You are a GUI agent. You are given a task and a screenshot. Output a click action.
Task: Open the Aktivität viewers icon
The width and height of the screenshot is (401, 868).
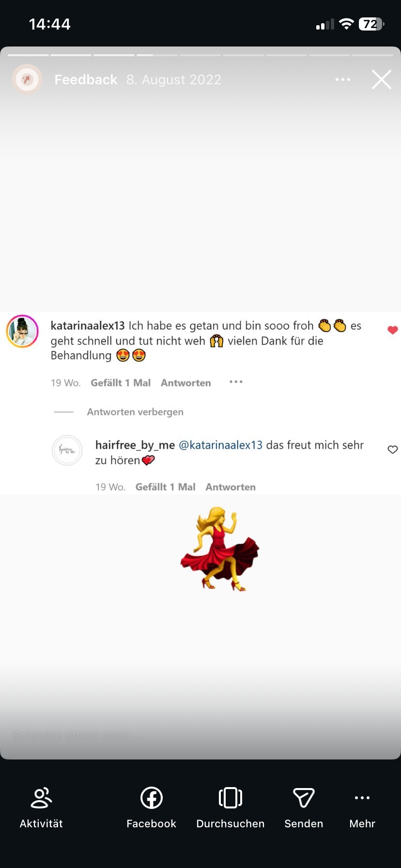click(41, 798)
